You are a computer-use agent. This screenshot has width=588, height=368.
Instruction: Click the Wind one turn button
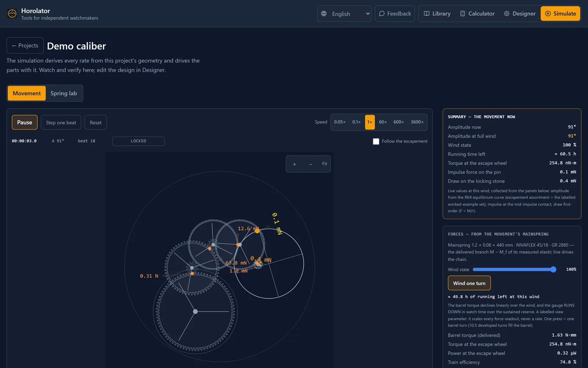[469, 283]
